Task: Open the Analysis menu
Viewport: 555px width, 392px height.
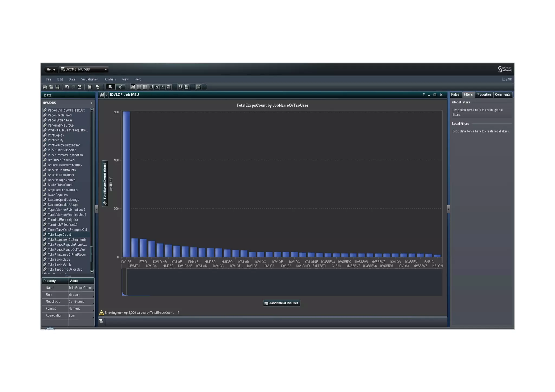Action: (x=110, y=79)
